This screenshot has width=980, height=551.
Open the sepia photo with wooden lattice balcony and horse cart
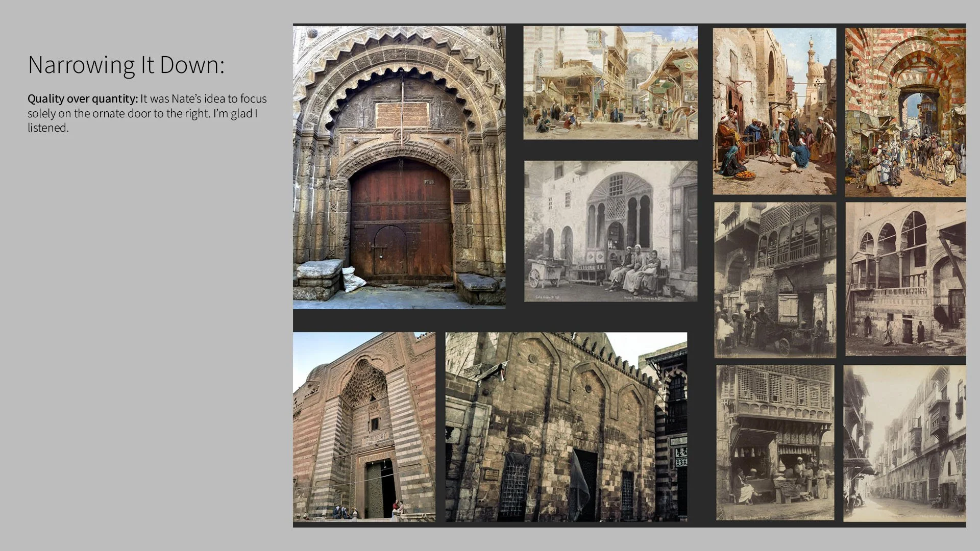coord(775,280)
